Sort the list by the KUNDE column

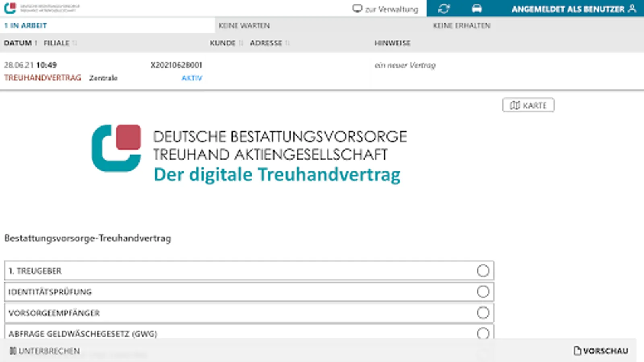pos(226,43)
